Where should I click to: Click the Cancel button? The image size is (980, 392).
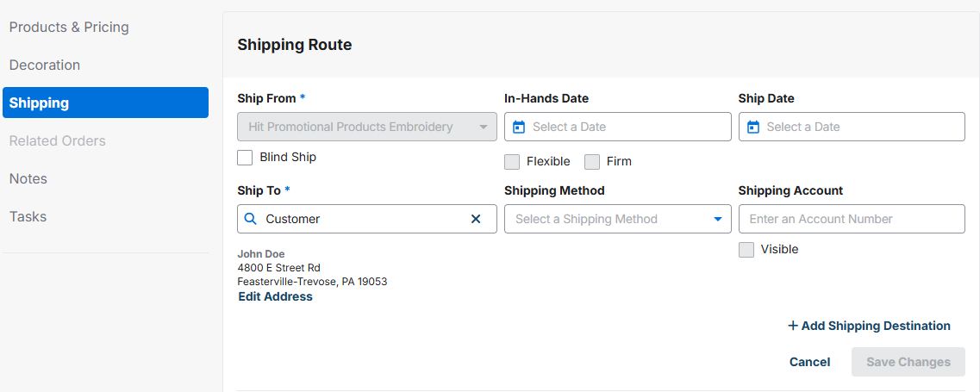(x=809, y=362)
